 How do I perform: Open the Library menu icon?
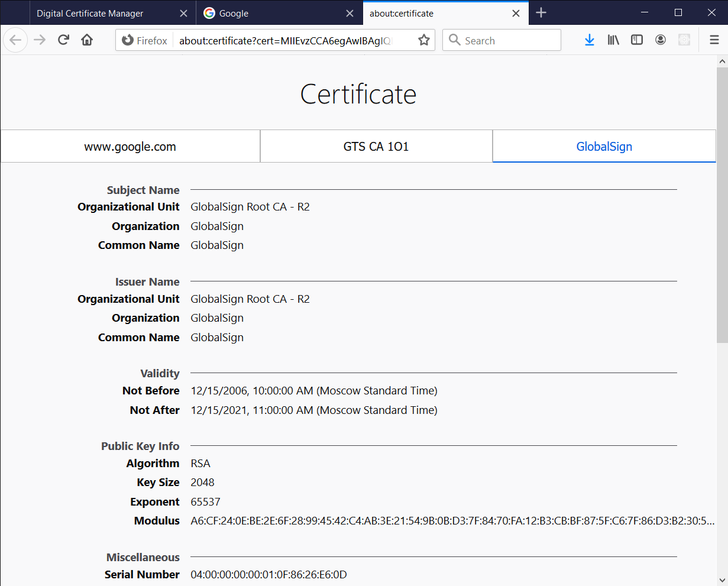pos(613,40)
